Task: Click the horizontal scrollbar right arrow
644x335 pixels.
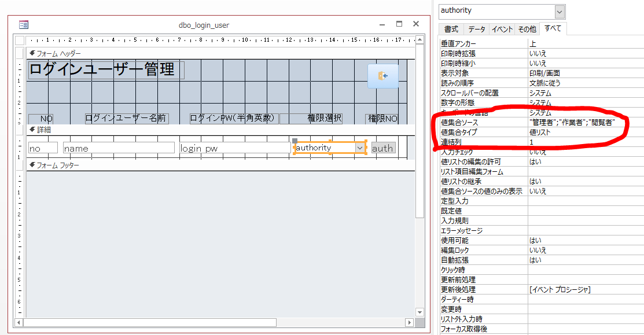Action: (409, 323)
